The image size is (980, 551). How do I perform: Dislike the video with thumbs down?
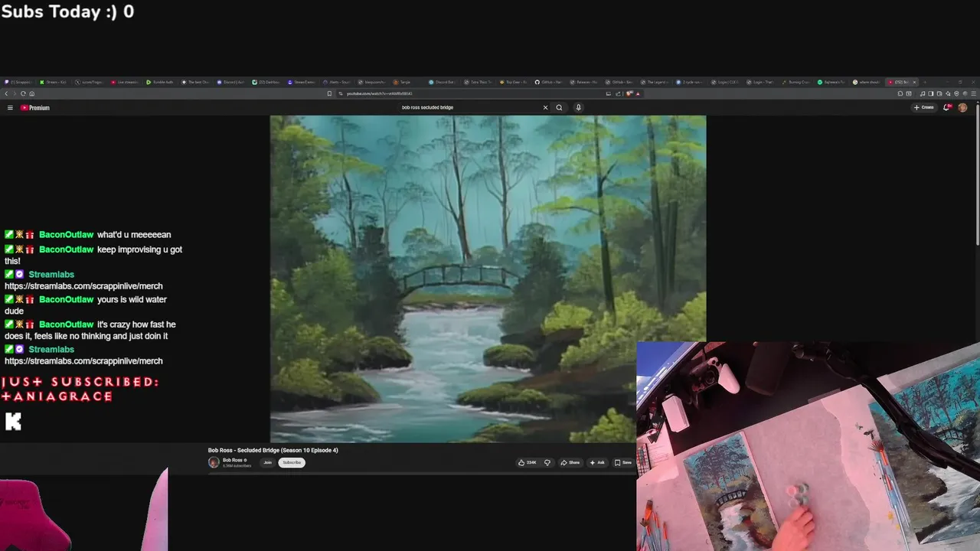click(547, 462)
